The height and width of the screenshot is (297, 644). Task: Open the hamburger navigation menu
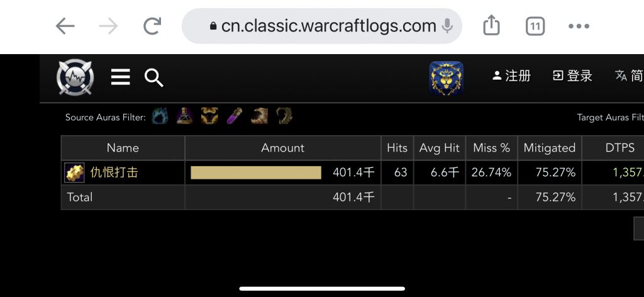pyautogui.click(x=120, y=77)
